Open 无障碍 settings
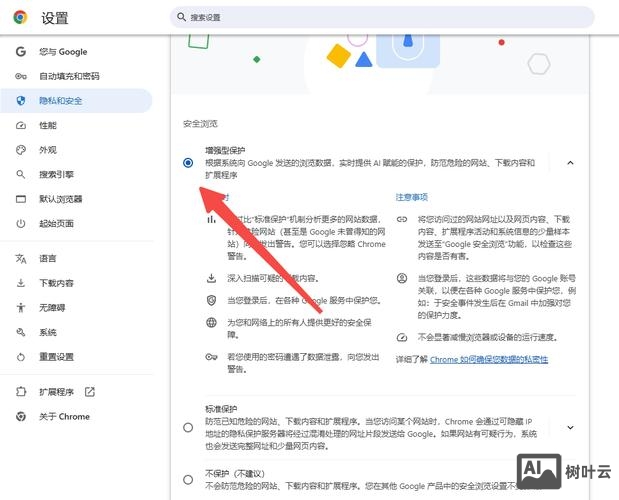 point(52,307)
